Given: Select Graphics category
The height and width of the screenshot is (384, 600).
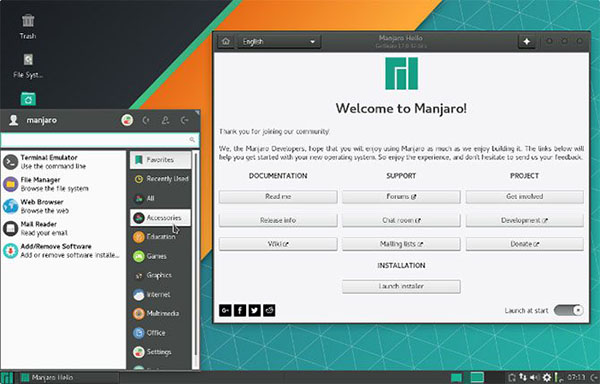Looking at the screenshot, I should pos(160,275).
